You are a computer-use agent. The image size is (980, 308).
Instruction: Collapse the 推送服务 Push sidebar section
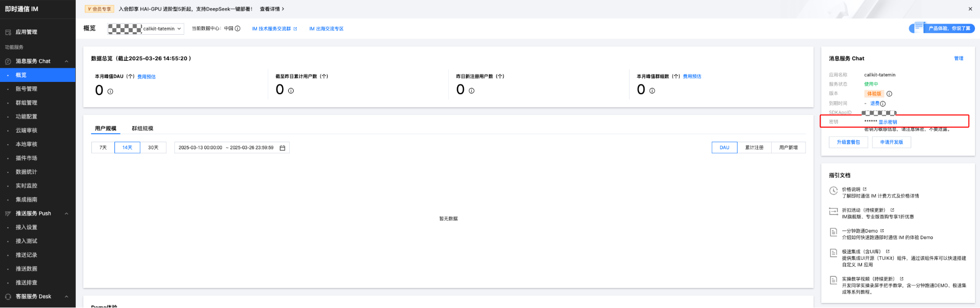click(x=66, y=214)
